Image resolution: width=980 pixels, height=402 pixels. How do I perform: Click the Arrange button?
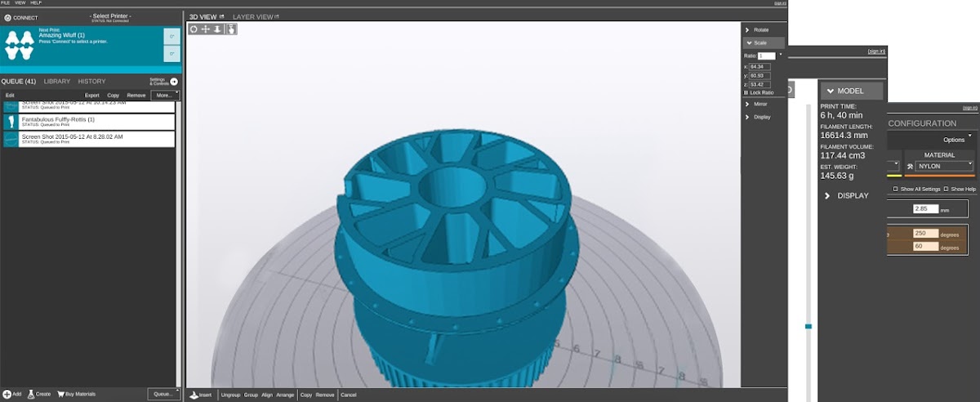[285, 395]
